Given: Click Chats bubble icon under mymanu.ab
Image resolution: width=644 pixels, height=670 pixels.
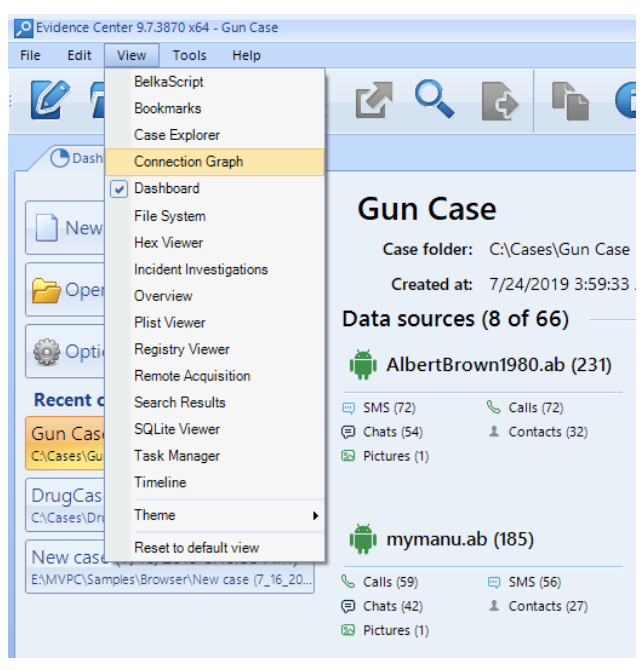Looking at the screenshot, I should tap(348, 606).
